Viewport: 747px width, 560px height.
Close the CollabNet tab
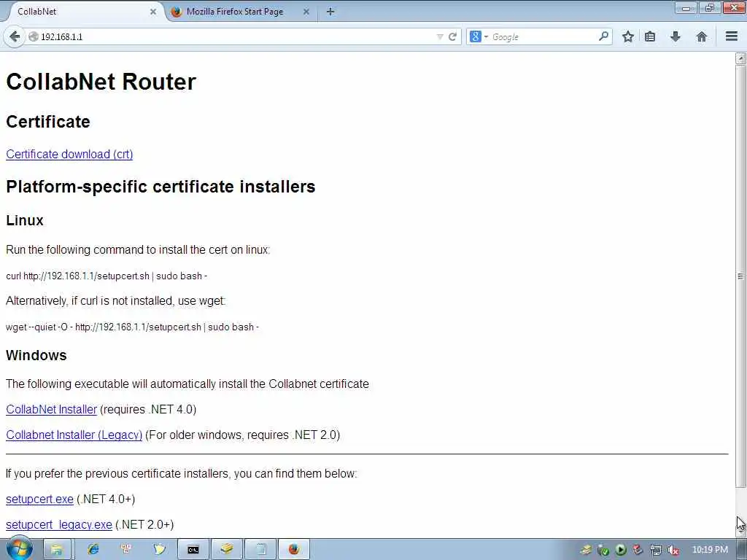point(153,12)
